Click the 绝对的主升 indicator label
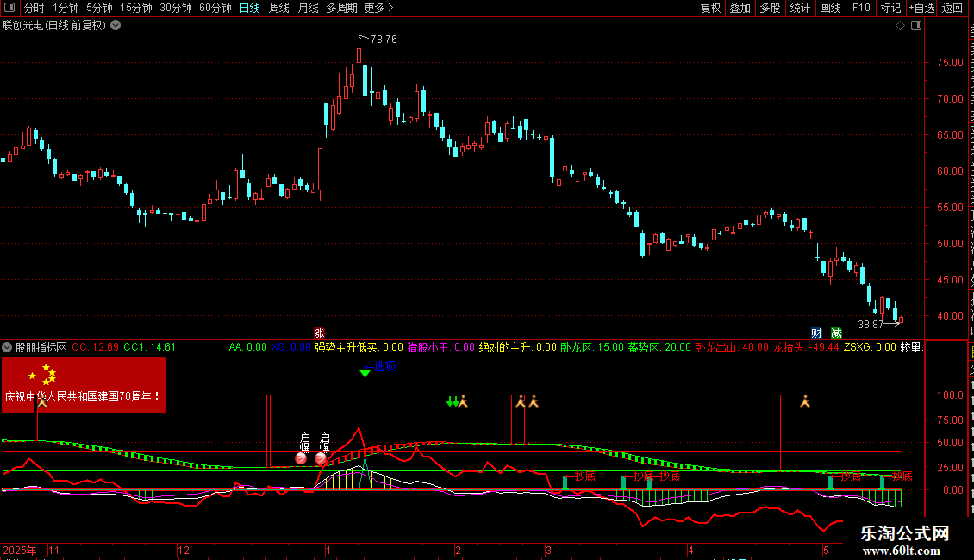Image resolution: width=974 pixels, height=560 pixels. tap(517, 348)
